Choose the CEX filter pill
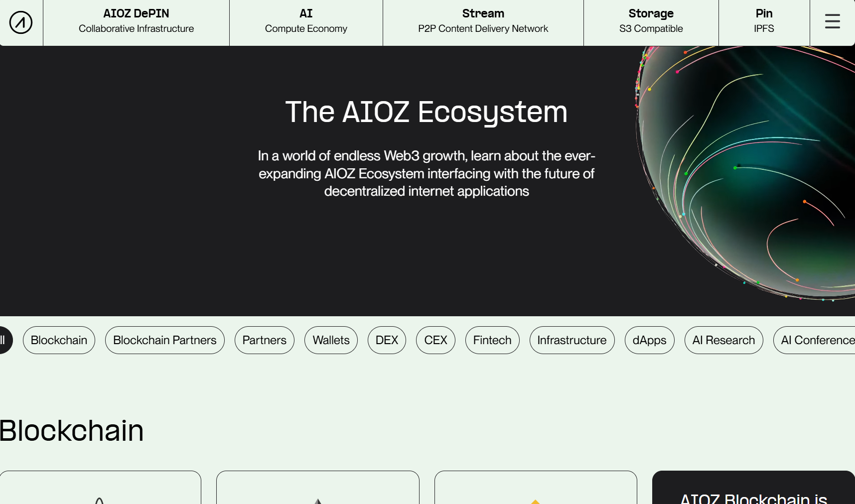The image size is (855, 504). 435,340
